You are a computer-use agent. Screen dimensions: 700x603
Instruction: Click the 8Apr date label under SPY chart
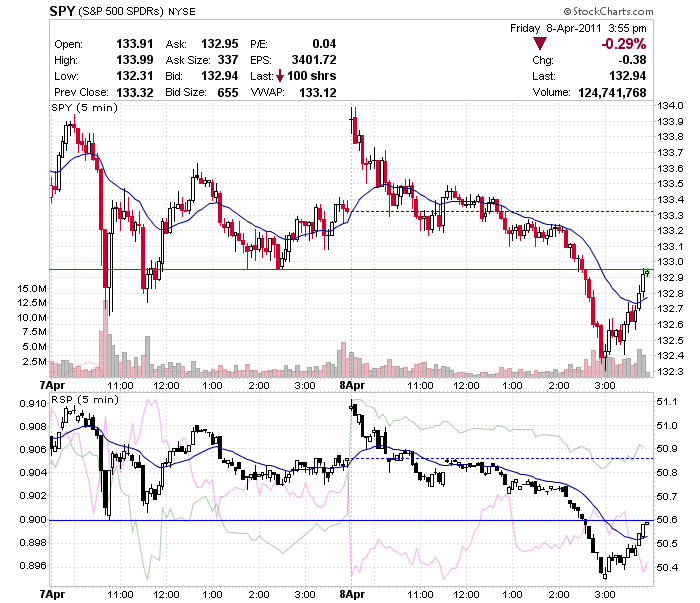coord(352,385)
